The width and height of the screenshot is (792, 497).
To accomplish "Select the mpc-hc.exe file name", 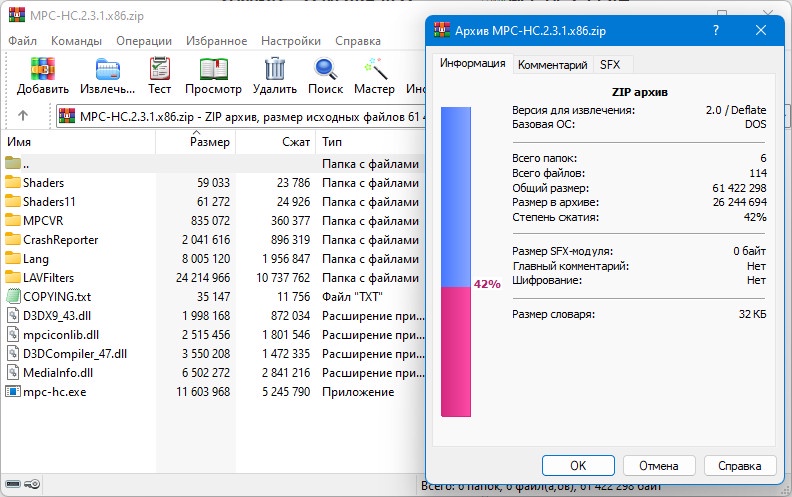I will [x=55, y=392].
